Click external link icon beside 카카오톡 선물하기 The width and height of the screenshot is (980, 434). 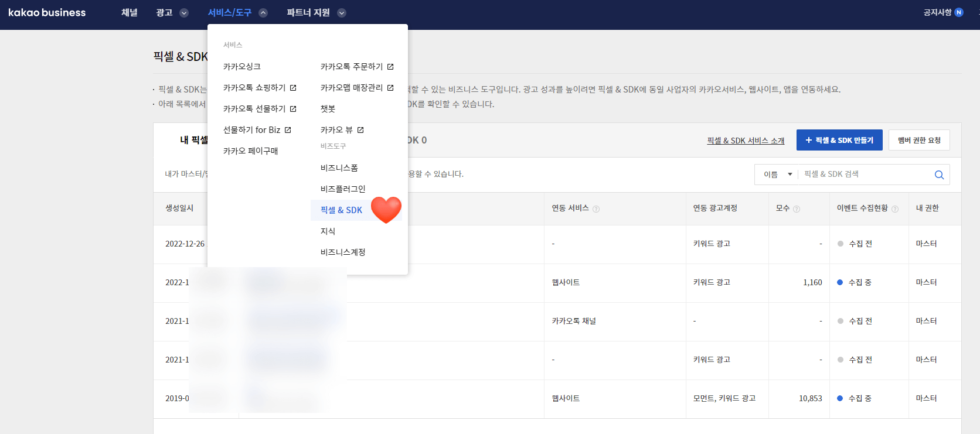click(293, 109)
